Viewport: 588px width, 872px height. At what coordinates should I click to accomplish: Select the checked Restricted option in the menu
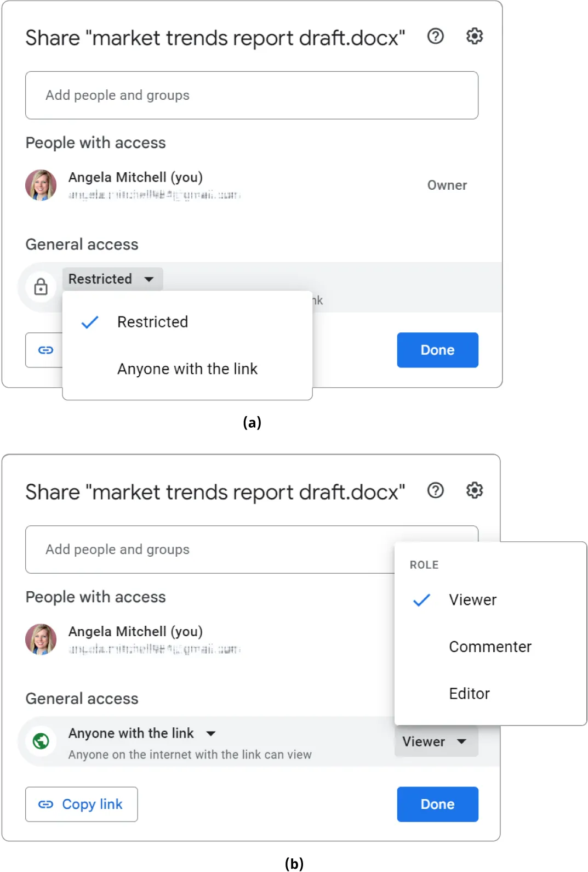[152, 322]
